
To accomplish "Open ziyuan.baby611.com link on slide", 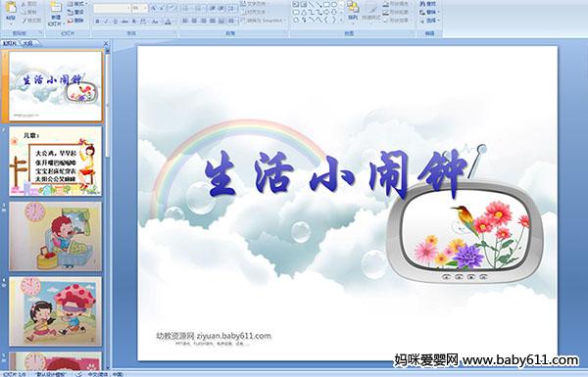I will (x=233, y=336).
